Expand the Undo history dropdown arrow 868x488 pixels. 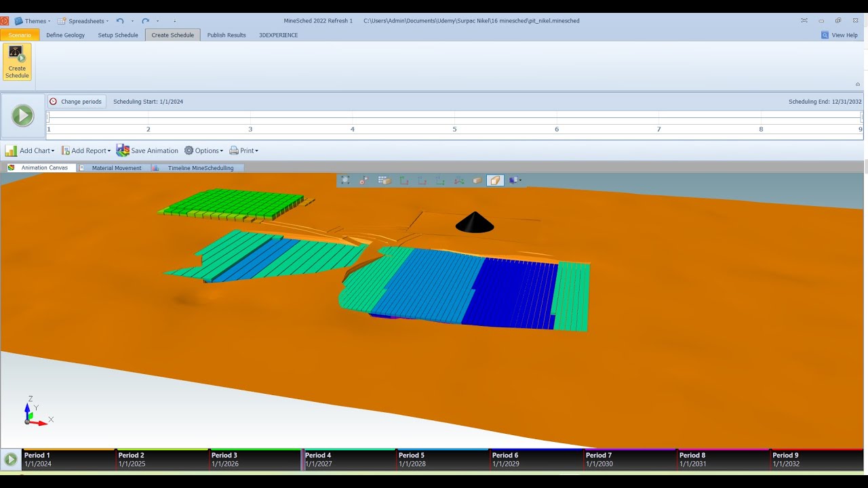pyautogui.click(x=132, y=21)
